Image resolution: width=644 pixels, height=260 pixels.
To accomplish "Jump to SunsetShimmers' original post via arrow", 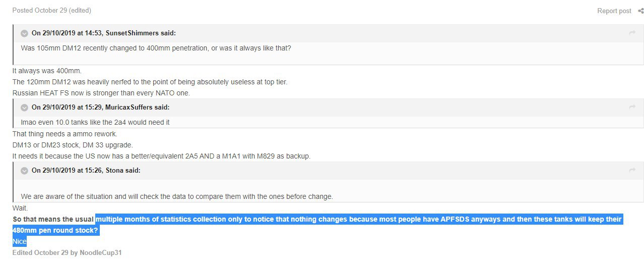I will (x=632, y=33).
